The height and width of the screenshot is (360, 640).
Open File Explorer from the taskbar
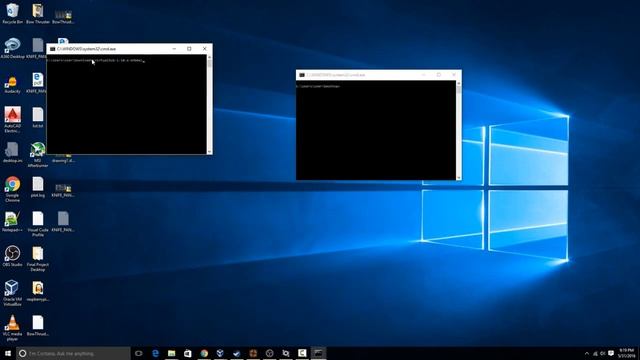coord(171,353)
